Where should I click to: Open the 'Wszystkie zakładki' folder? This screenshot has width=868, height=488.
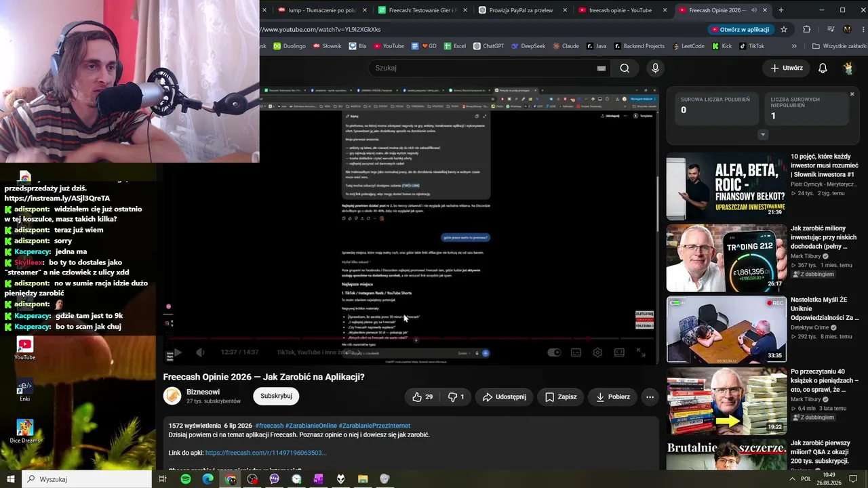(840, 46)
